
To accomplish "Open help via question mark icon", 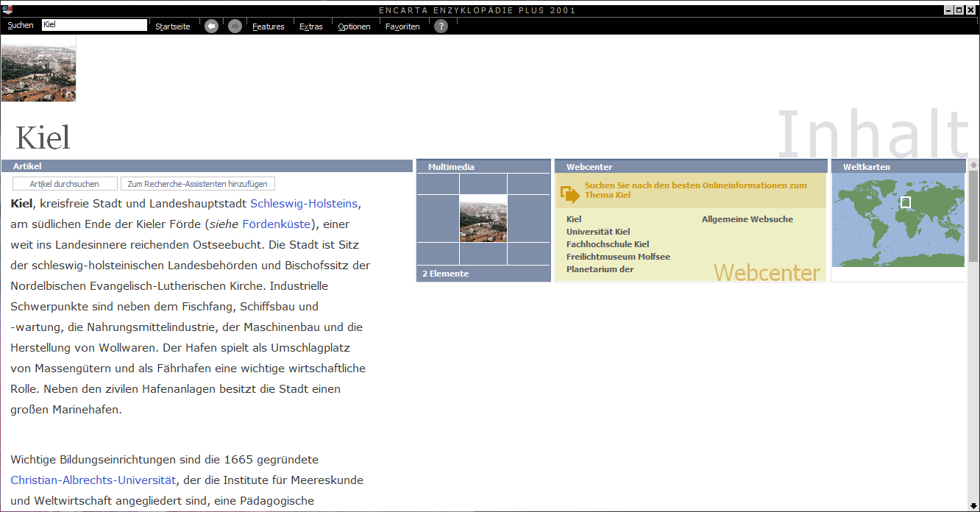I will click(x=441, y=26).
